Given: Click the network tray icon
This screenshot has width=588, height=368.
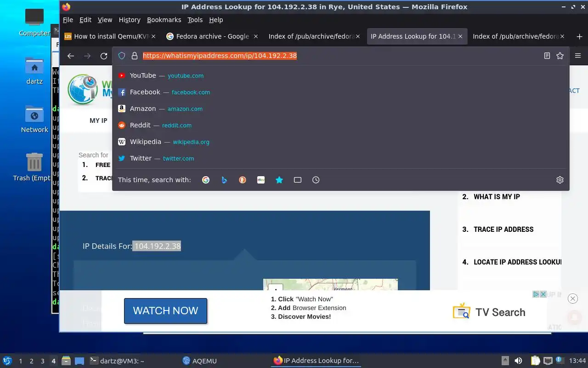Looking at the screenshot, I should (548, 361).
